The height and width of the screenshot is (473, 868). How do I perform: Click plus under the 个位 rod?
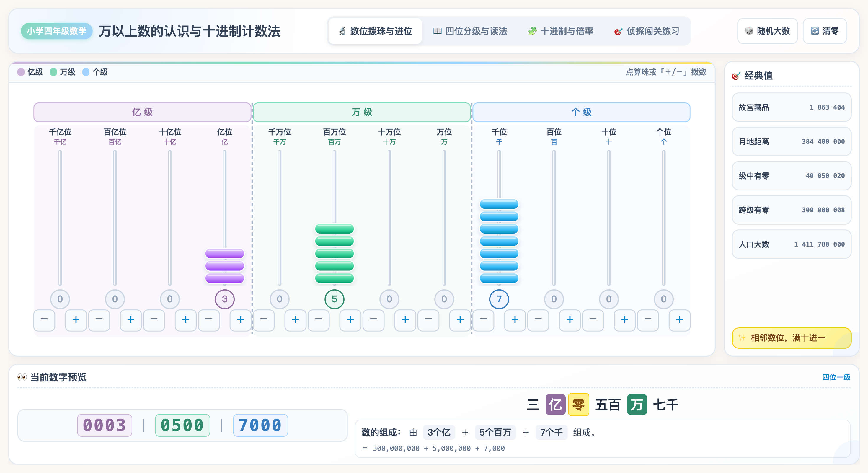pyautogui.click(x=680, y=320)
